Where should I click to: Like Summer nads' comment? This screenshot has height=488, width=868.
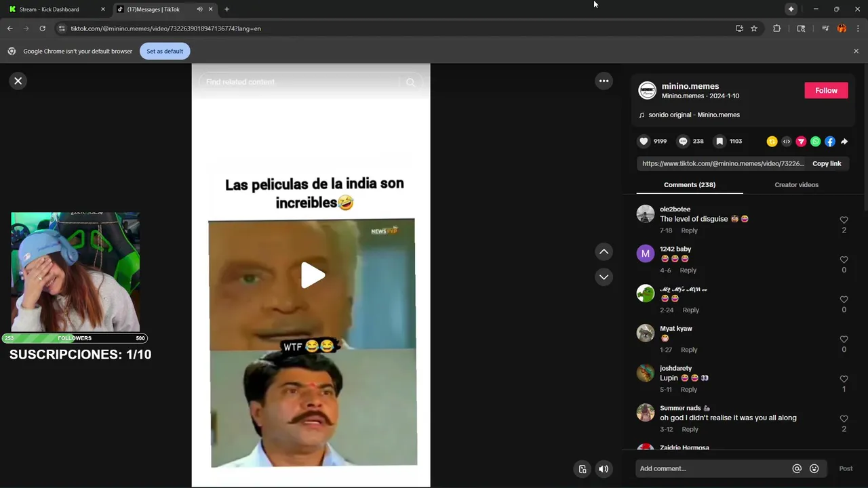click(x=844, y=419)
